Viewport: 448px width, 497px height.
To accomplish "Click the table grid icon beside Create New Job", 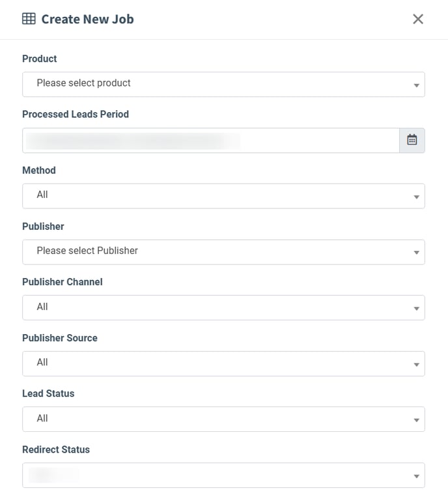I will (29, 19).
